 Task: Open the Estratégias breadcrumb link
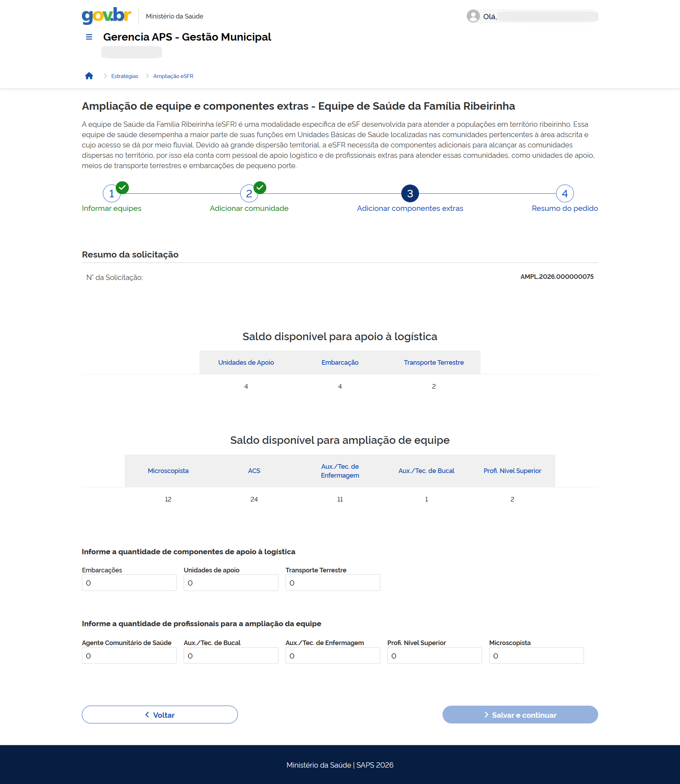tap(125, 76)
